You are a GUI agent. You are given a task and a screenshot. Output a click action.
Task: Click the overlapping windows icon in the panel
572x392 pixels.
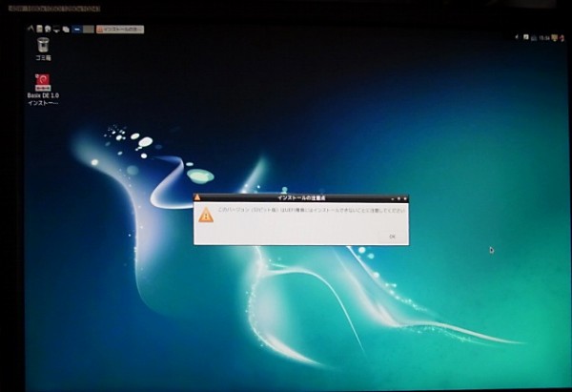pos(66,29)
